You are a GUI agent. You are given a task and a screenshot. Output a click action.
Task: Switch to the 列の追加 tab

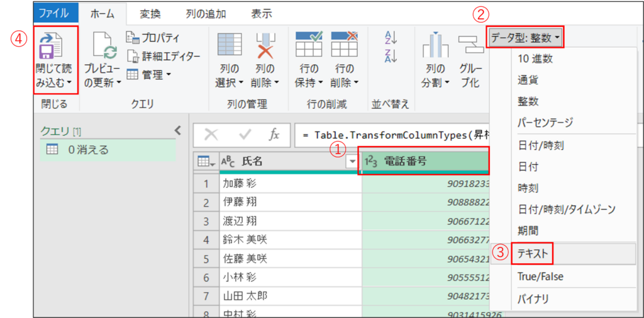(x=206, y=14)
